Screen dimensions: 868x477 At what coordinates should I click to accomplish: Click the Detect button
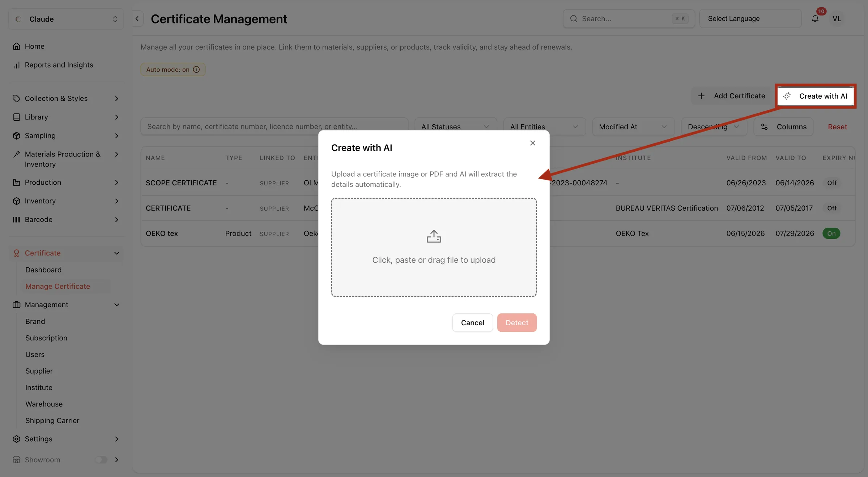pos(517,323)
